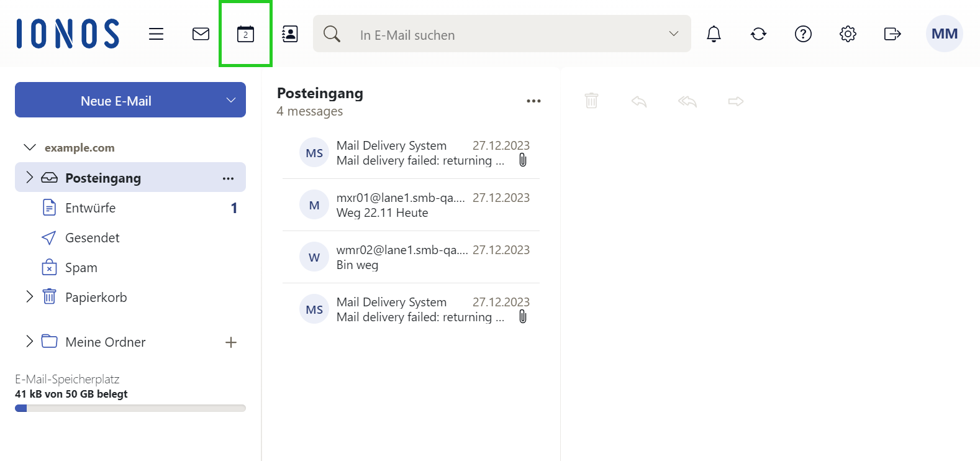Click '41 kB von 50 GB belegt' text
The width and height of the screenshot is (980, 461).
coord(71,394)
